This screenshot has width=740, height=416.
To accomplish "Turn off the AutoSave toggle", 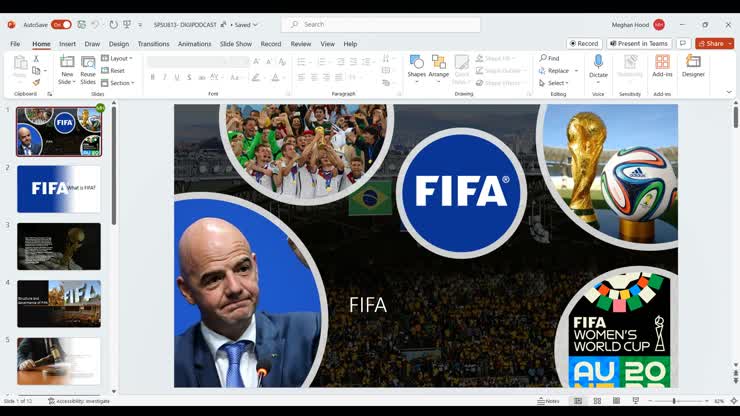I will point(61,24).
